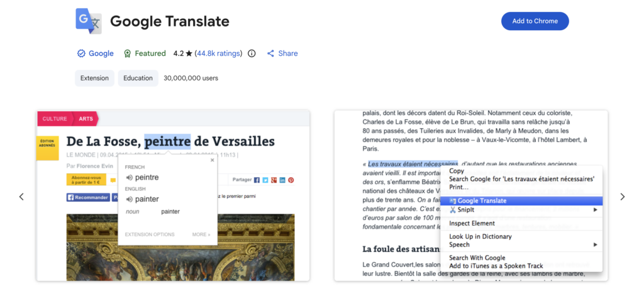Select the ARTS breadcrumb tab
The image size is (644, 294).
[x=86, y=119]
